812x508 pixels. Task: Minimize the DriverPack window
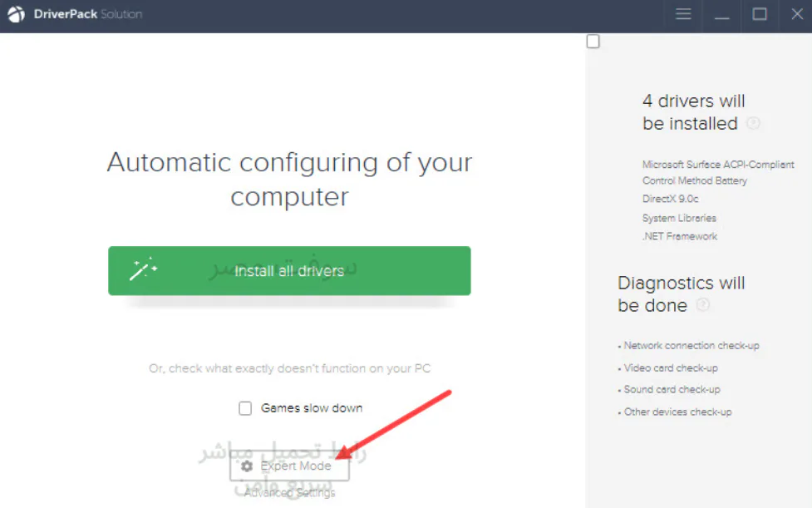click(721, 17)
